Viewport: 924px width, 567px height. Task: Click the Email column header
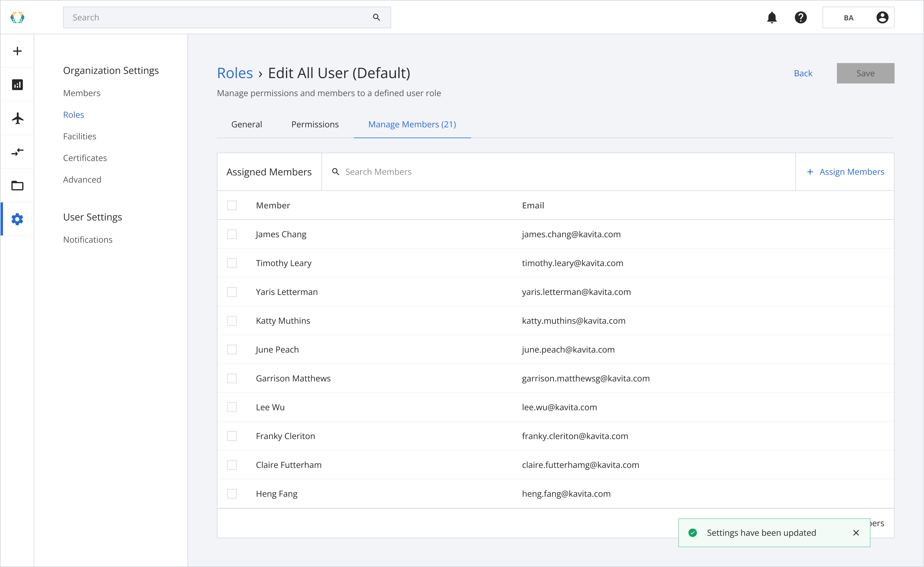click(x=533, y=205)
